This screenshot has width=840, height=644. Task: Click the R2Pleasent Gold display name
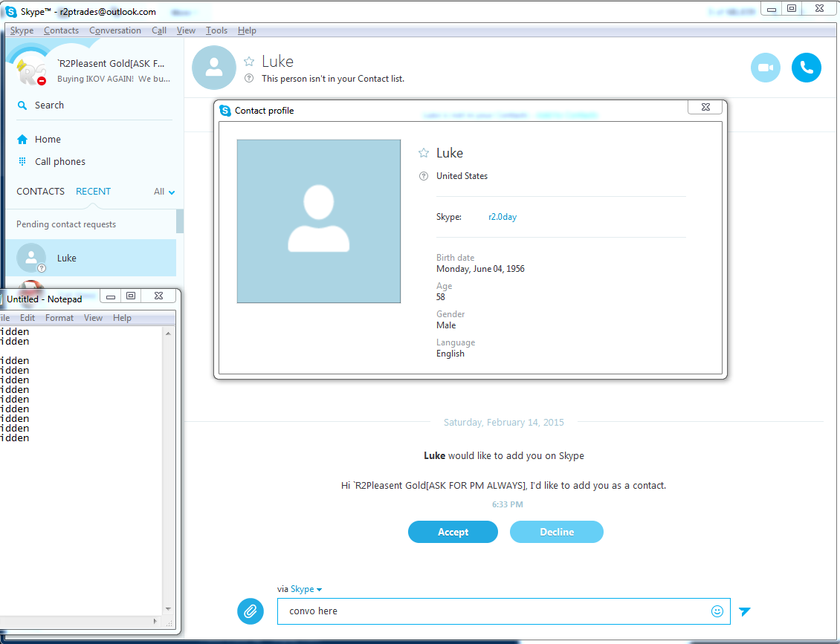[111, 64]
